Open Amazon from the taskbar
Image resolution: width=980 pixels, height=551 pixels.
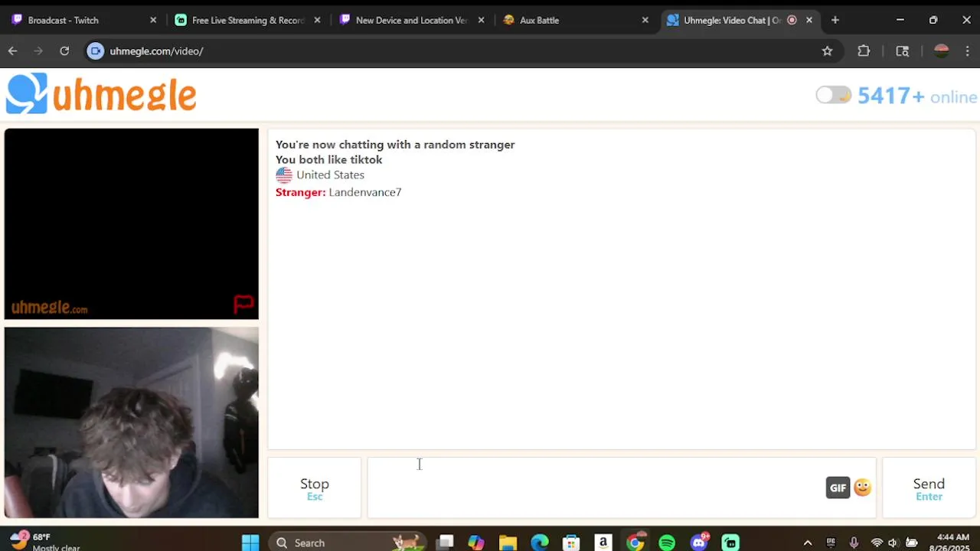pos(603,543)
